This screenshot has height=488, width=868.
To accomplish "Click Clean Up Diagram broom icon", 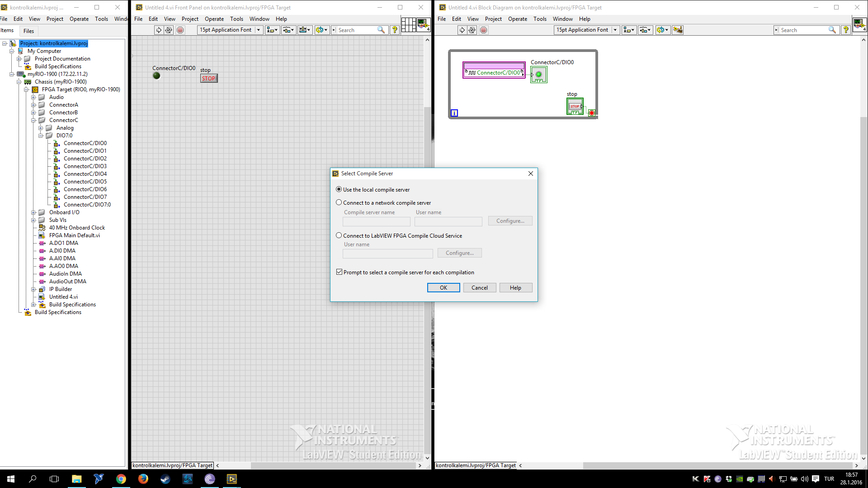I will [x=678, y=30].
